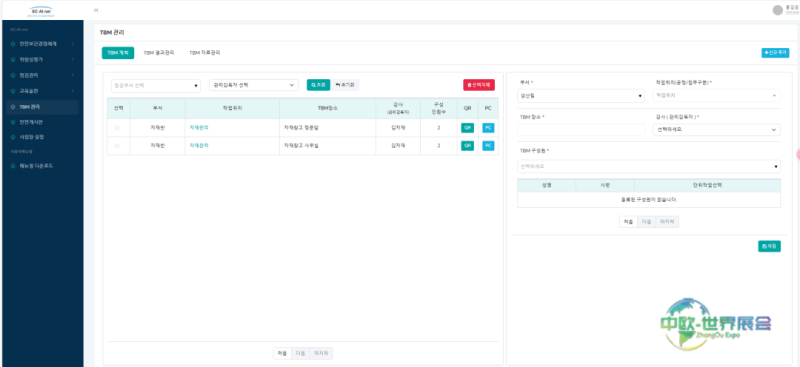Image resolution: width=800 pixels, height=367 pixels.
Task: Open QR code for 자재창고 사무실 row
Action: click(467, 145)
